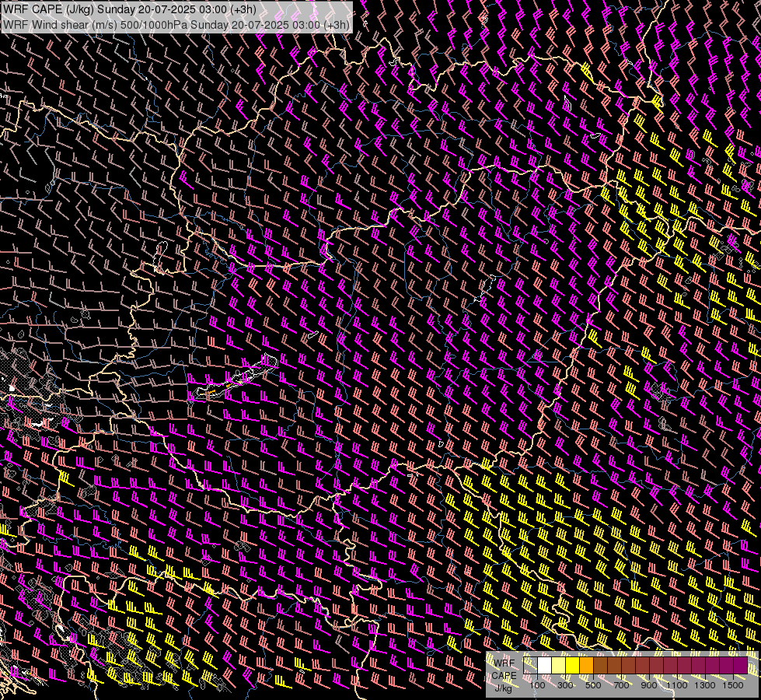This screenshot has width=761, height=700.
Task: Select the pale yellow legend swatch below 300
Action: [559, 665]
